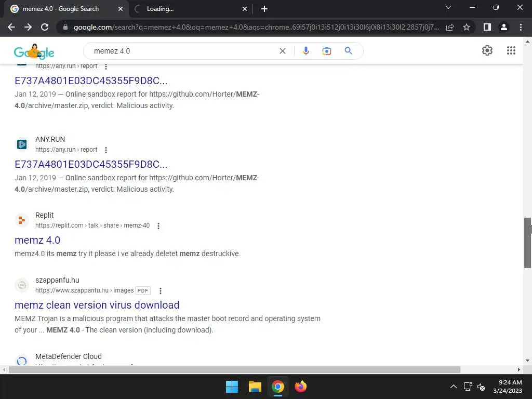Open File Explorer from the taskbar
This screenshot has height=399, width=532.
(255, 387)
